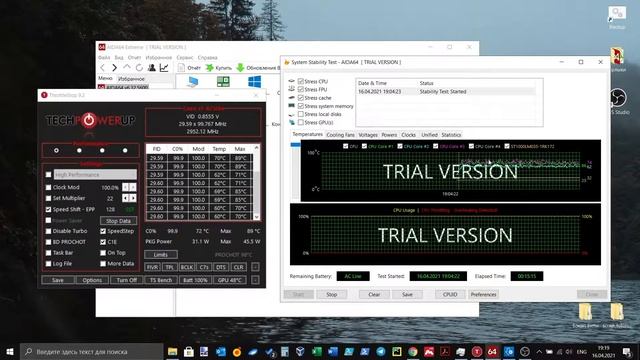
Task: Open AIDA64 graph chart icon
Action: point(164,68)
